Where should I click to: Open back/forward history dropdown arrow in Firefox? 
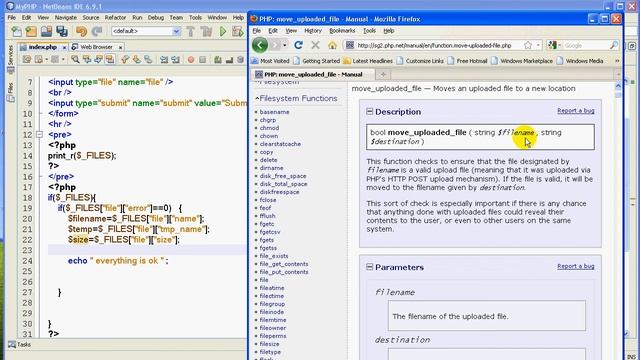click(284, 45)
